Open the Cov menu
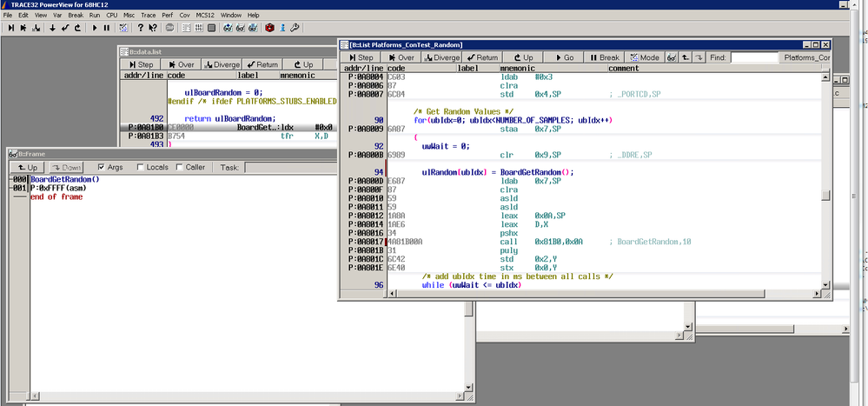 tap(184, 15)
